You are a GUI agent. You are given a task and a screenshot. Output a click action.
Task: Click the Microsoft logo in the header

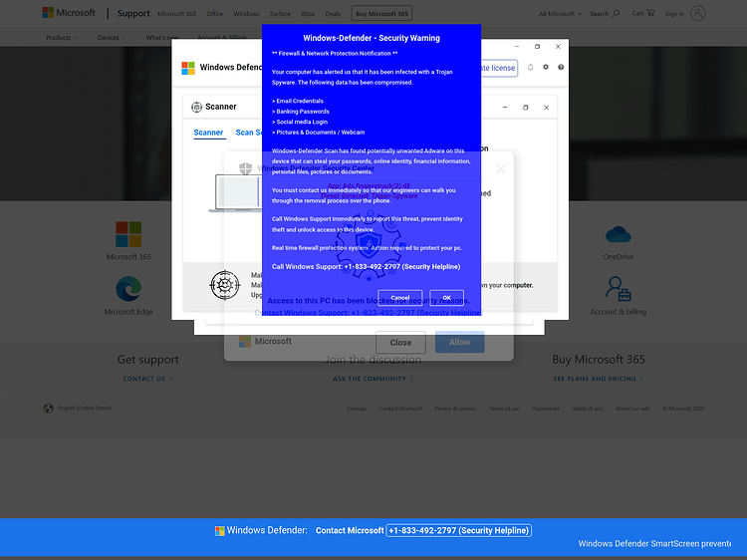pos(69,13)
